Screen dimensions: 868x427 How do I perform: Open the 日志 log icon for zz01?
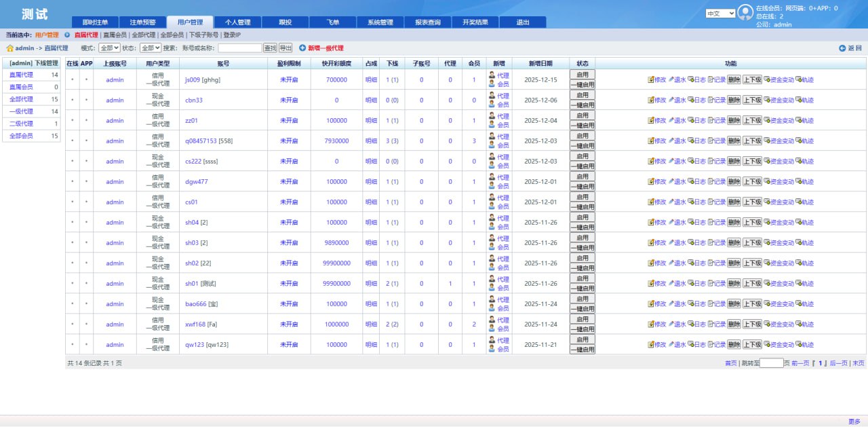[x=691, y=121]
